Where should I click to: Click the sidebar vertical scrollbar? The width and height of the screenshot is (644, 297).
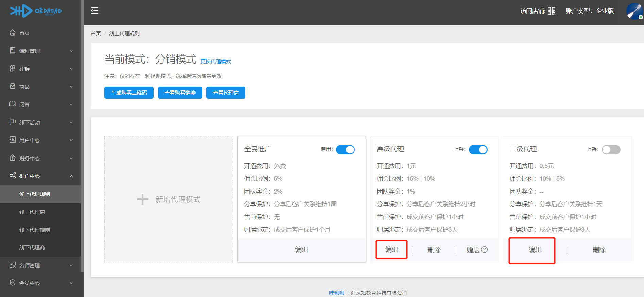(x=82, y=136)
